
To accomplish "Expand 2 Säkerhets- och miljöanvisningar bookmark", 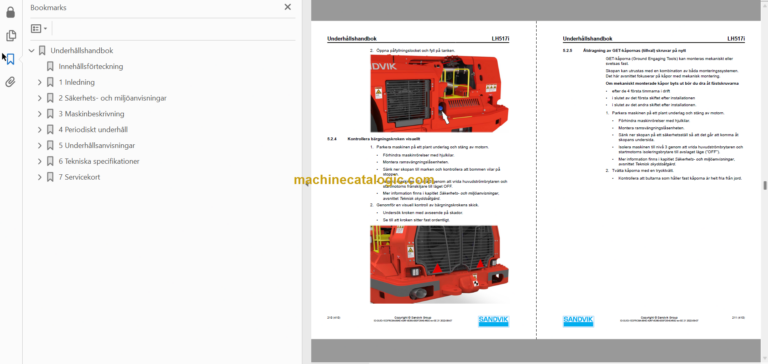I will [x=40, y=98].
